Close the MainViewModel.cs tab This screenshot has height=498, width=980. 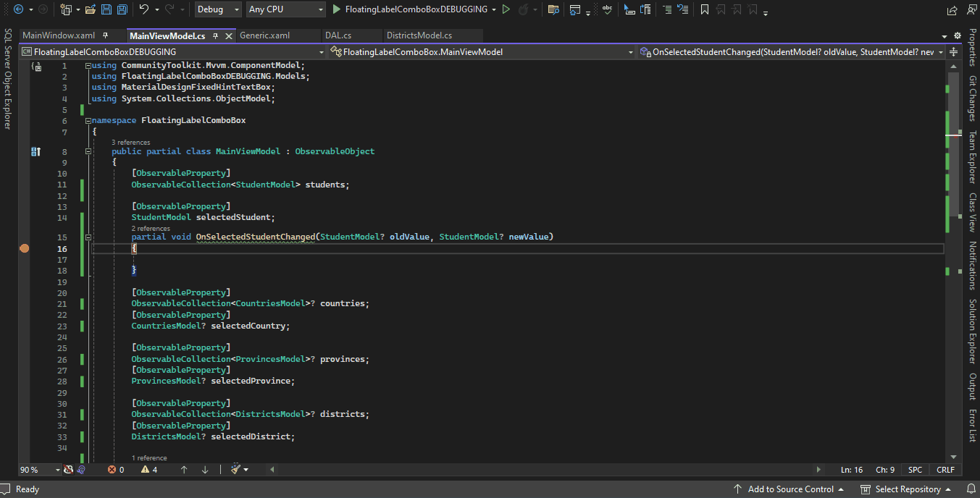[x=230, y=35]
